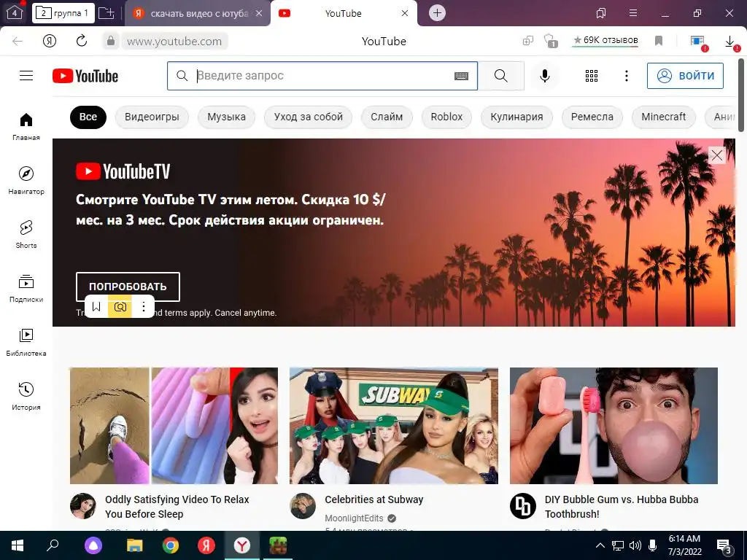Open Windows Start menu
The width and height of the screenshot is (747, 560).
[x=18, y=545]
